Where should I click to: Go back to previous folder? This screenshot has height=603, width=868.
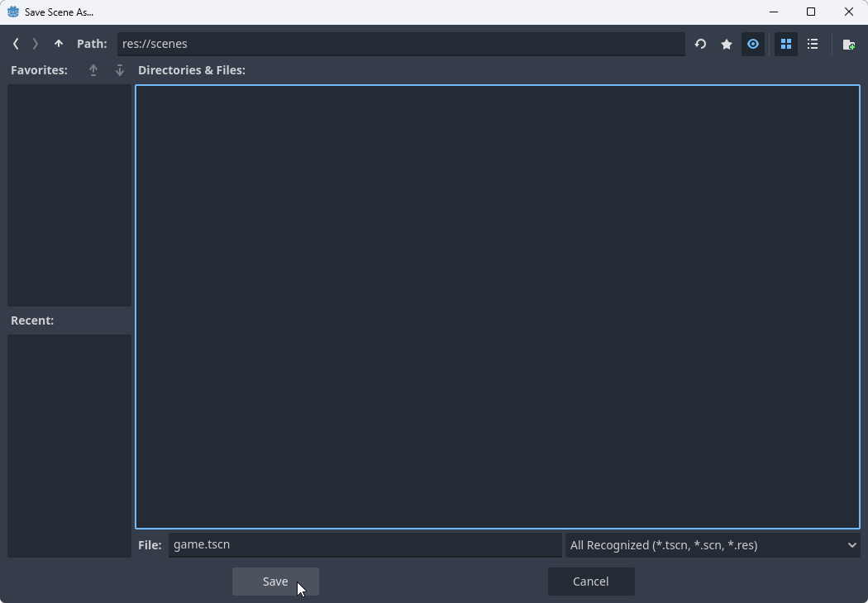tap(16, 44)
